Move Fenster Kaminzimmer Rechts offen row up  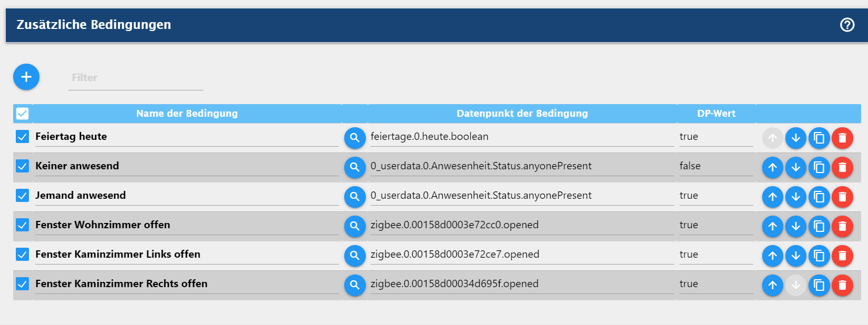[772, 285]
